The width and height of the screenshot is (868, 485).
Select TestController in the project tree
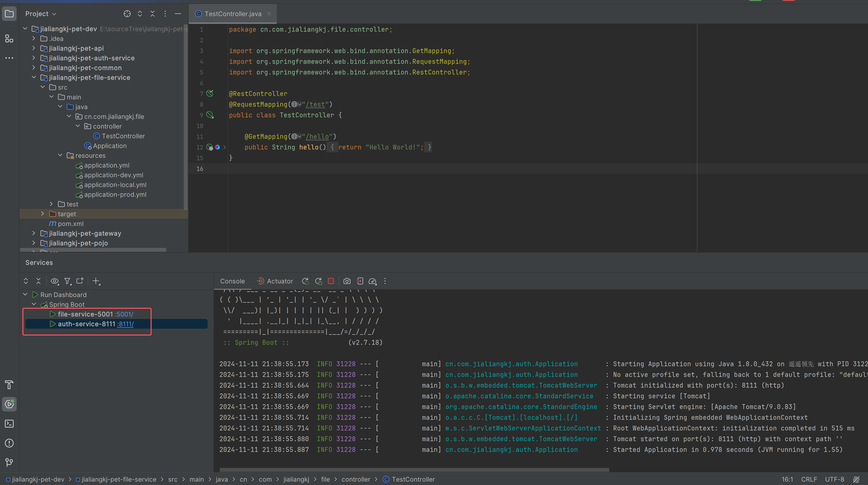coord(123,136)
